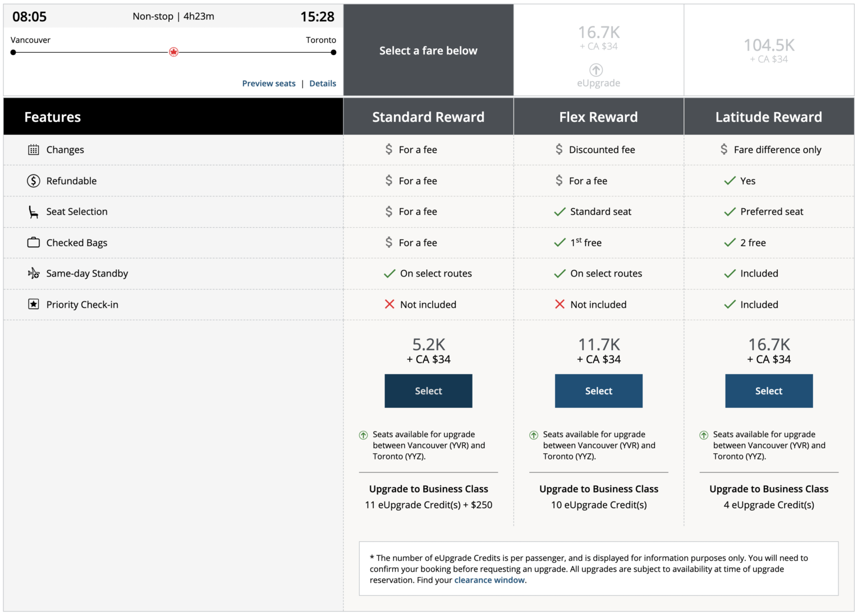The width and height of the screenshot is (862, 616).
Task: Click the Latitude Reward column header
Action: pyautogui.click(x=769, y=116)
